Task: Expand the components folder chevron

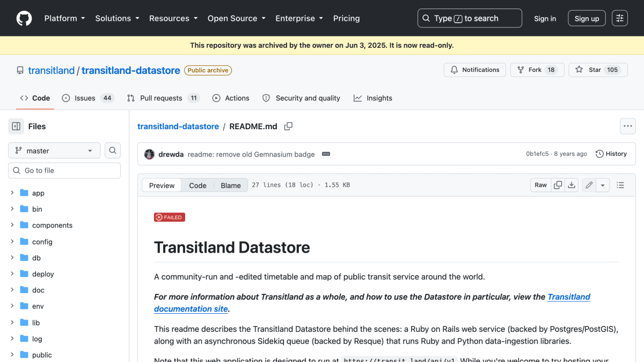Action: [x=12, y=225]
